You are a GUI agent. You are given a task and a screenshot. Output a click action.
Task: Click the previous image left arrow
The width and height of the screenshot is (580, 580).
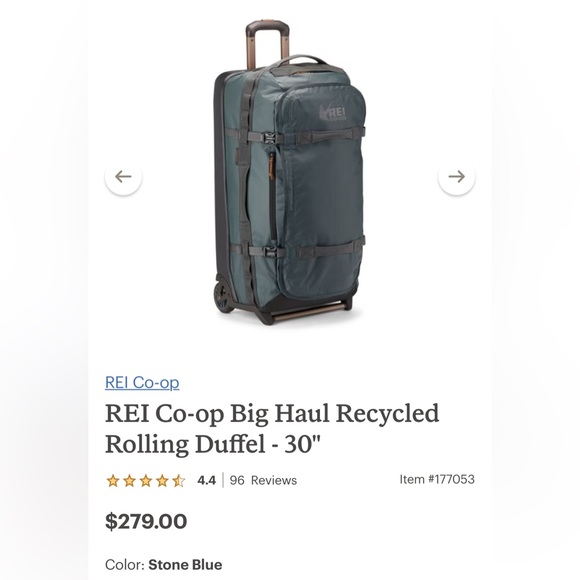tap(123, 176)
